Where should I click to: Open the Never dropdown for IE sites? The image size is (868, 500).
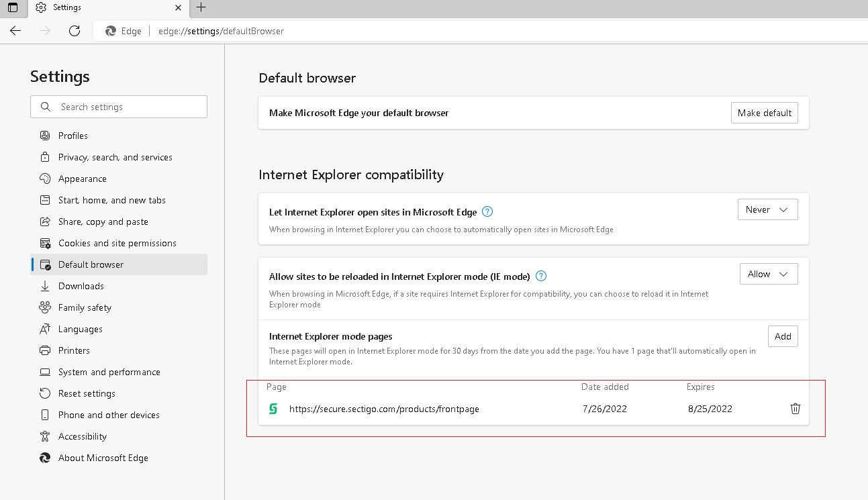point(767,209)
